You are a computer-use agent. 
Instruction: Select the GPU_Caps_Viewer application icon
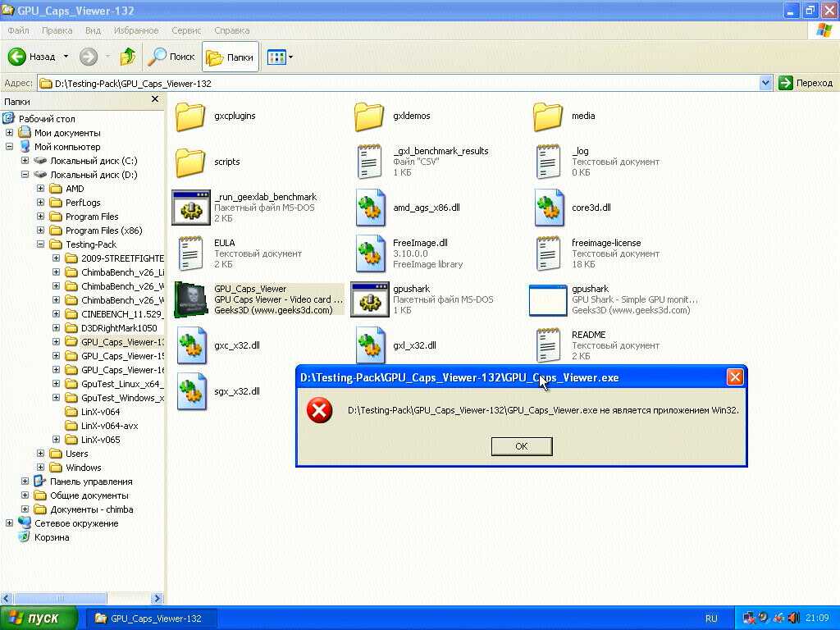[190, 299]
